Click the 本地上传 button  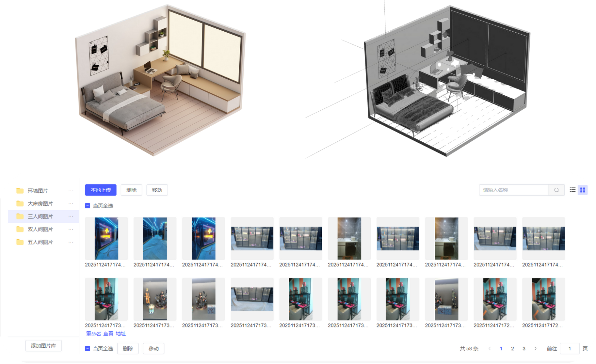click(x=101, y=190)
